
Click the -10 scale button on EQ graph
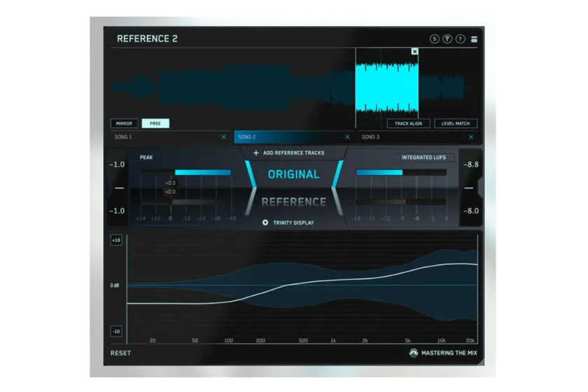[x=116, y=331]
